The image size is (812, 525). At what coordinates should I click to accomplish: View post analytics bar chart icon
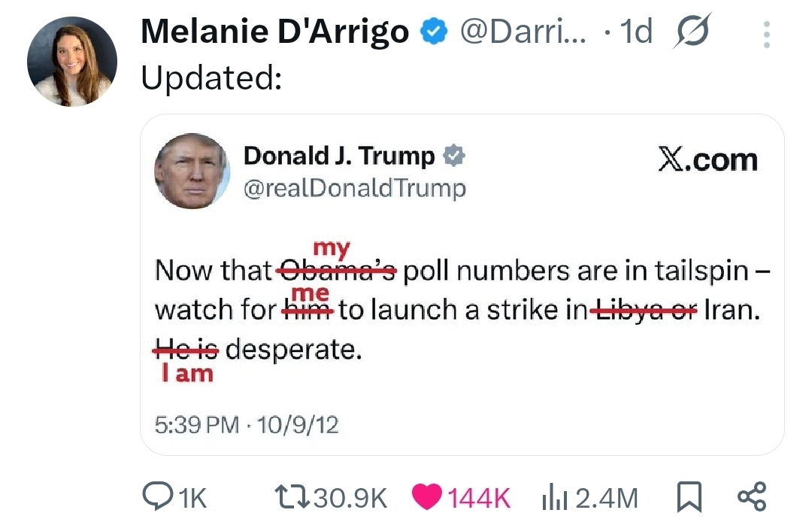pyautogui.click(x=555, y=497)
